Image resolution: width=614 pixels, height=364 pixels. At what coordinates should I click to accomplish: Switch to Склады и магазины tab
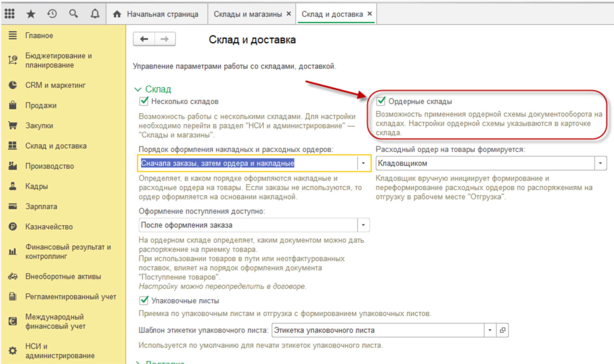click(248, 14)
